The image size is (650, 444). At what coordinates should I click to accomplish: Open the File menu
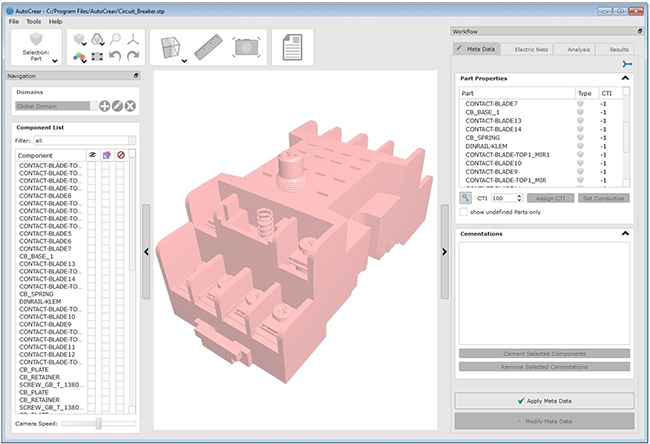pyautogui.click(x=14, y=22)
